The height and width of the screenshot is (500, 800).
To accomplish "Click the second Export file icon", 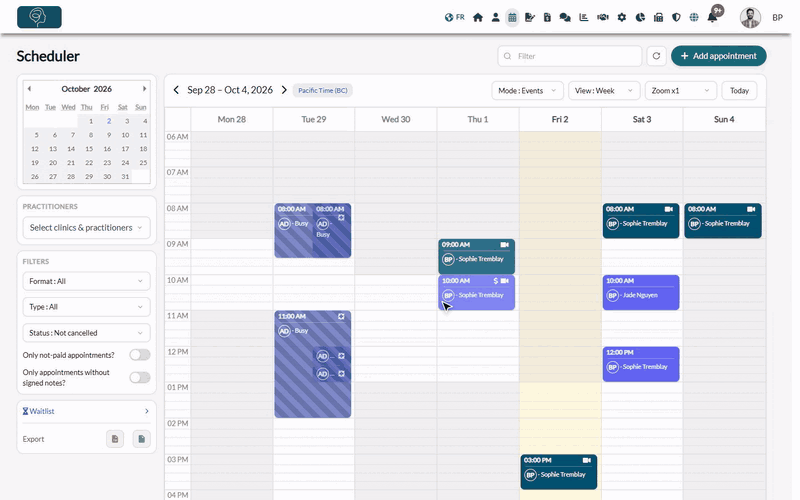I will [141, 439].
